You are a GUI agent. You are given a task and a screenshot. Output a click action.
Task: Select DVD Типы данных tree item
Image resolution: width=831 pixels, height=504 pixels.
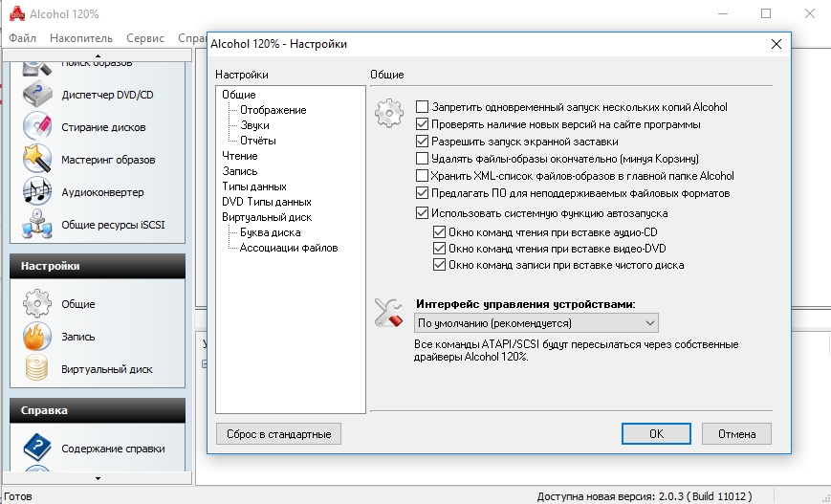point(267,202)
